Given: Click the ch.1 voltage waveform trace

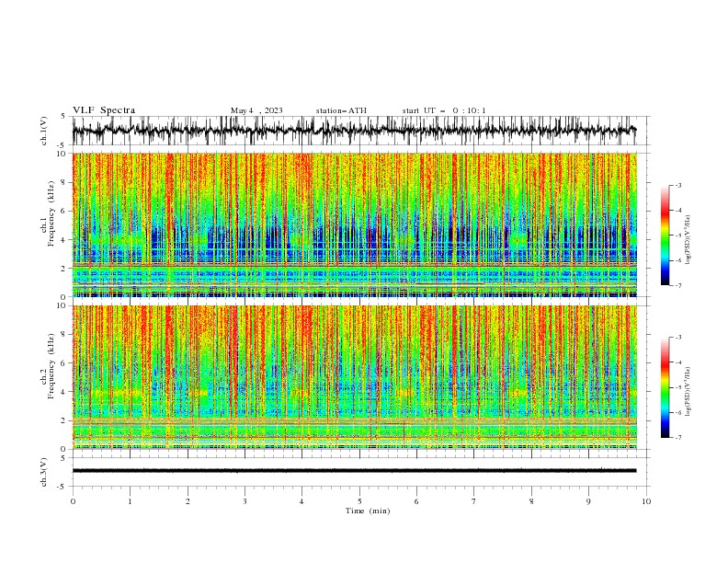Looking at the screenshot, I should point(354,131).
